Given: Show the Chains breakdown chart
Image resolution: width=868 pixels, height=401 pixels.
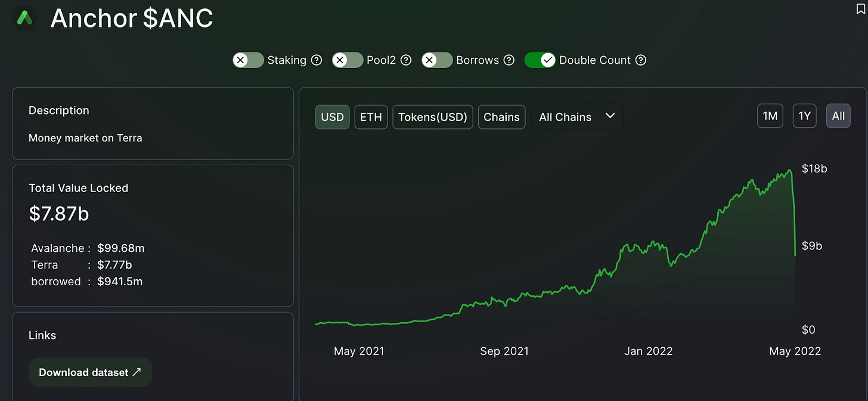Looking at the screenshot, I should click(501, 117).
